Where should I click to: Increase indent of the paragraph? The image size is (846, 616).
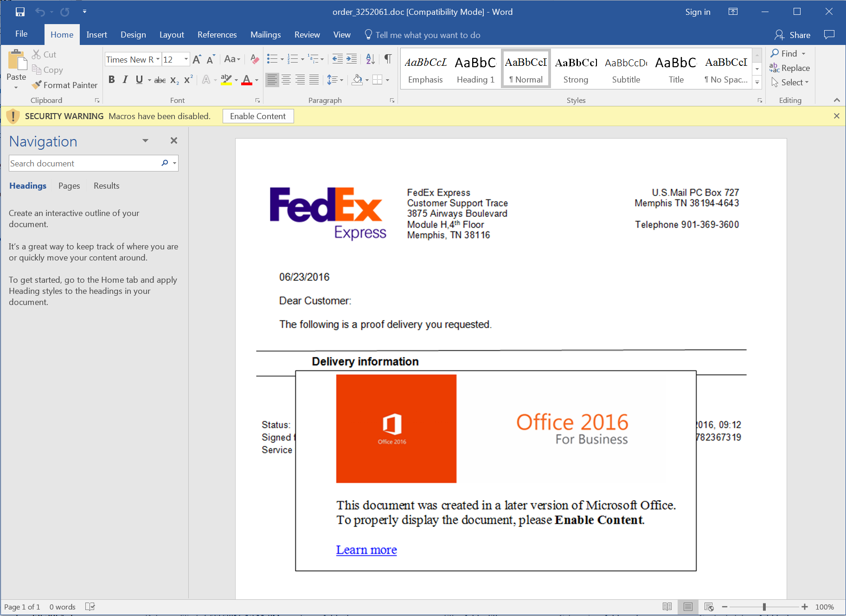[352, 59]
